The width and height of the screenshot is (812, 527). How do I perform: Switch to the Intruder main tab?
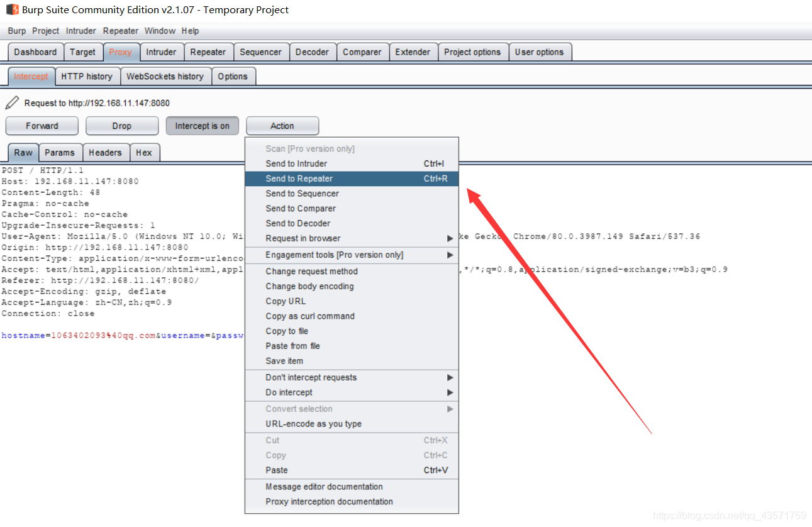[x=162, y=52]
